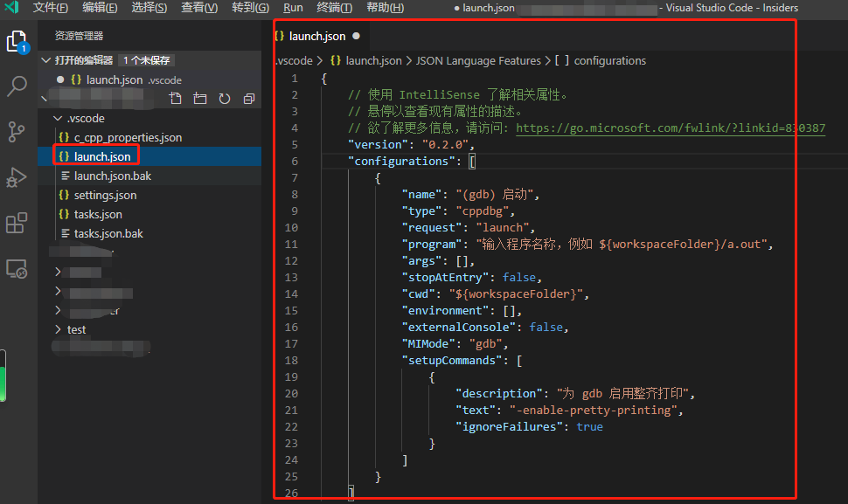Screen dimensions: 848x504
Task: Open c_cpp_properties.json in the file tree
Action: [128, 138]
